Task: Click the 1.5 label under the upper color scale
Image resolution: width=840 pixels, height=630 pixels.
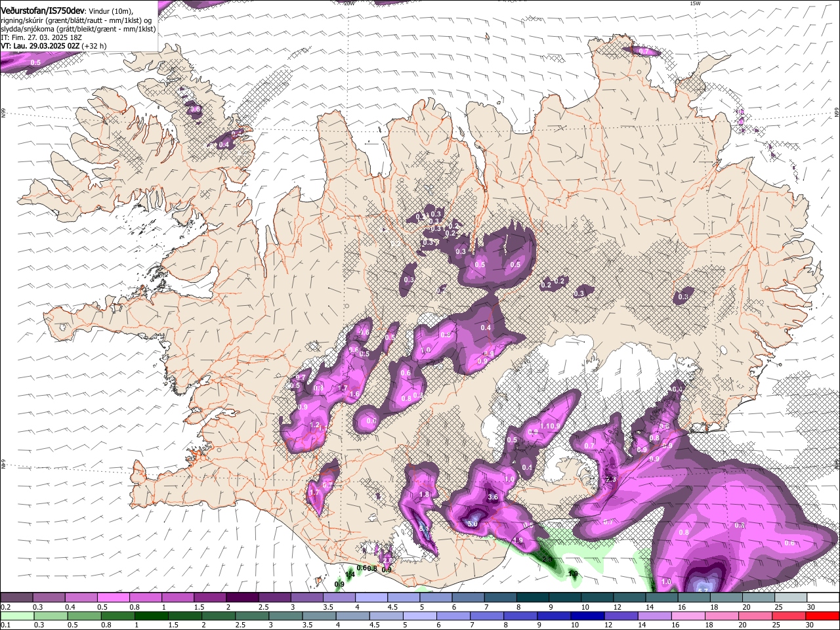Action: click(x=198, y=607)
